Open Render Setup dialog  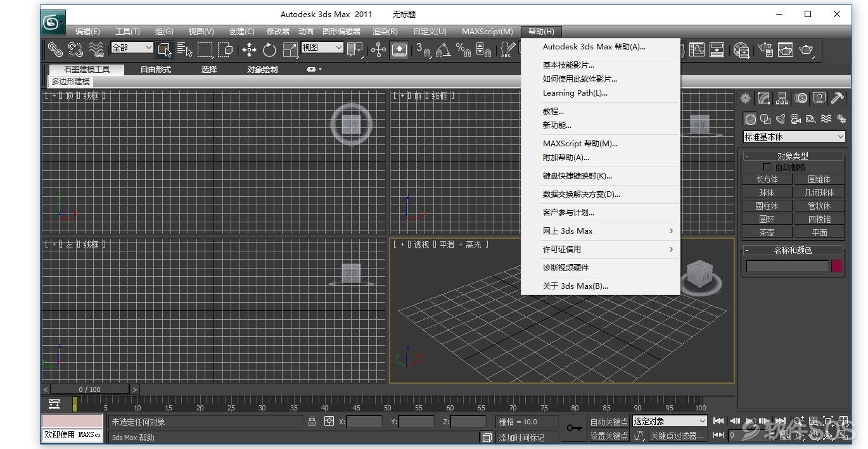tap(765, 49)
